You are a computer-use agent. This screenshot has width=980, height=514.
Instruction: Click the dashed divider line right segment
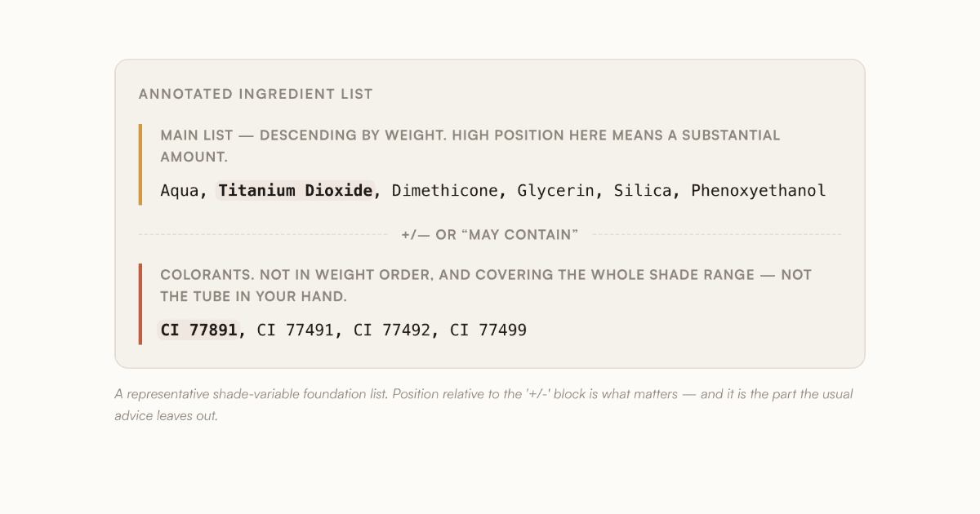click(x=716, y=235)
